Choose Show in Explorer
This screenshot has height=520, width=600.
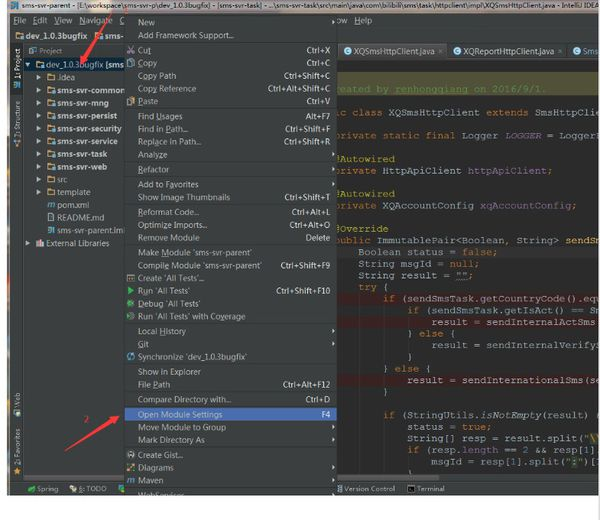[231, 372]
